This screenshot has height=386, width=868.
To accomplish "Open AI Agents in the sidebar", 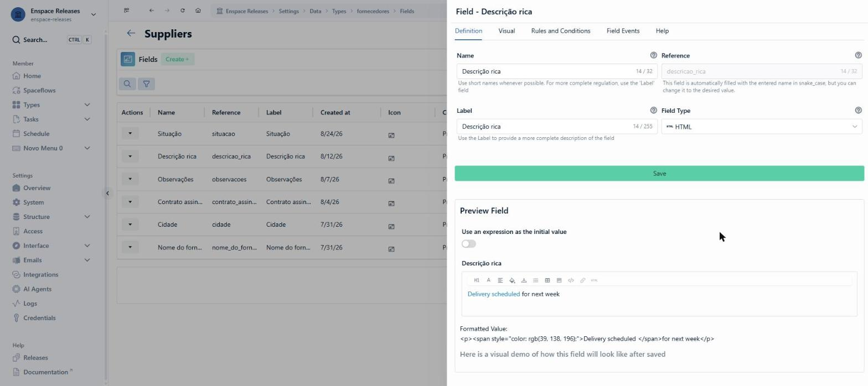I will (37, 289).
